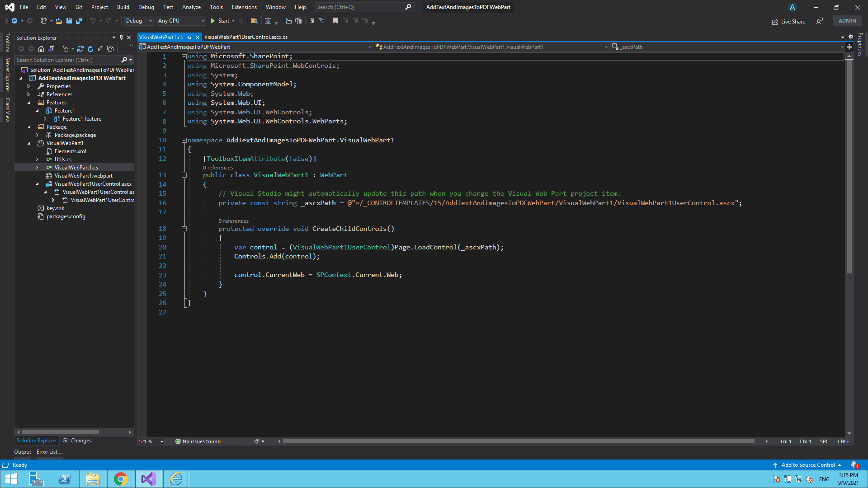Open the notifications bell in status bar

click(x=854, y=465)
